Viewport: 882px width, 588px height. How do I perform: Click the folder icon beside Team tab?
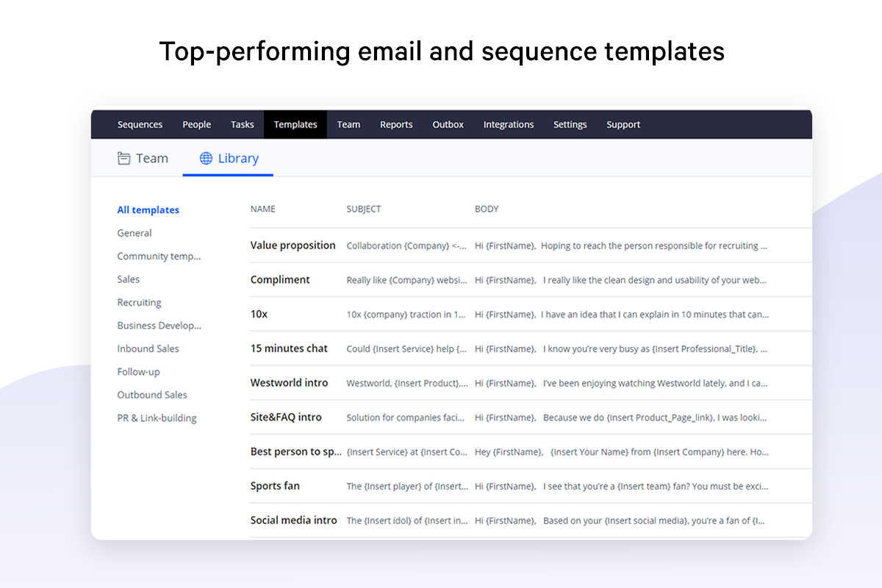(124, 159)
